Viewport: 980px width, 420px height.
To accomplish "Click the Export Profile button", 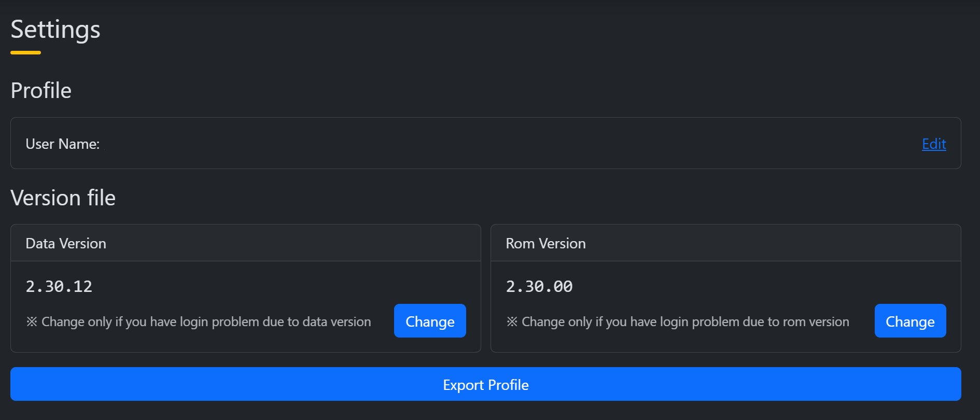I will [485, 384].
